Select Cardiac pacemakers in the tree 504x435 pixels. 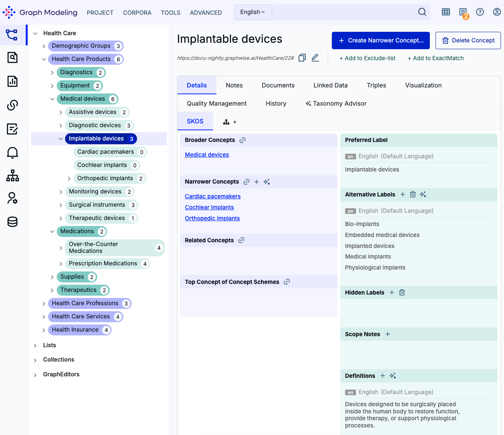tap(106, 152)
